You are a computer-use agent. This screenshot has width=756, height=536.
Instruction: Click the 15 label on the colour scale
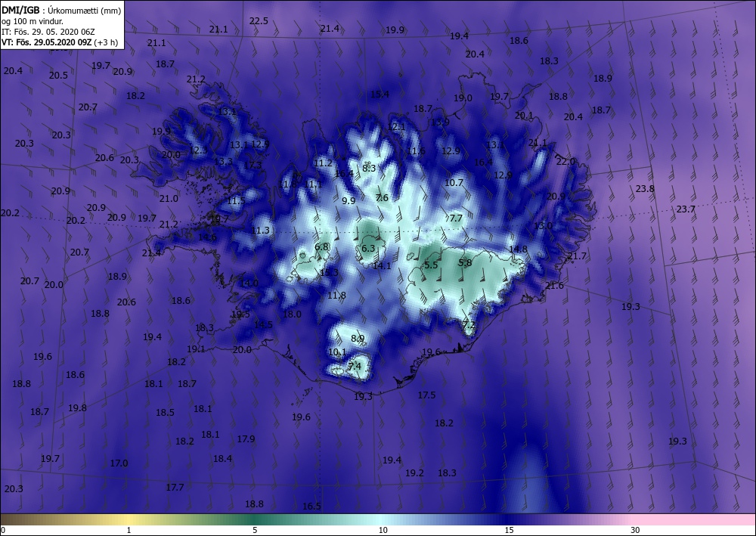coord(509,530)
